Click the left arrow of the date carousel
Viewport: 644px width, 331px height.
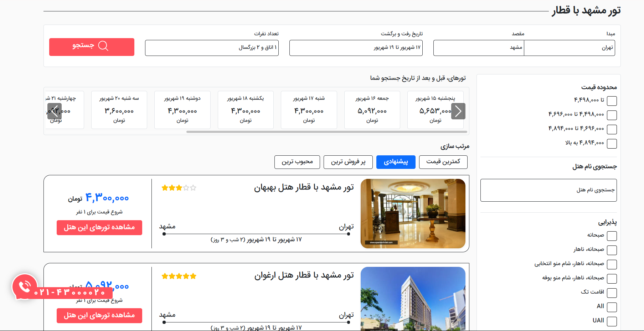click(x=55, y=111)
